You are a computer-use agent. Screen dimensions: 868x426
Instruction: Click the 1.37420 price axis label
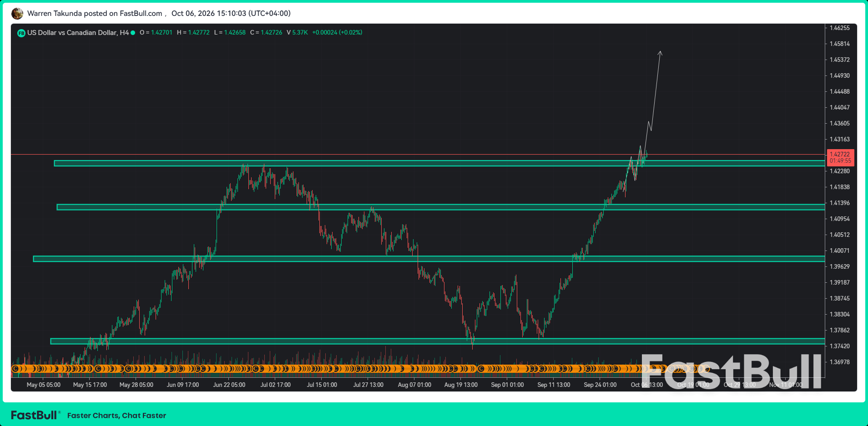click(839, 346)
